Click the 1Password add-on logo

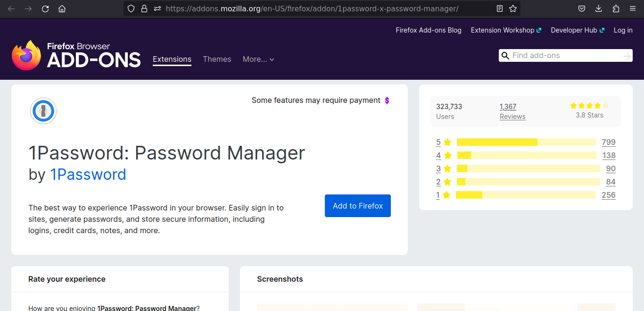pyautogui.click(x=43, y=111)
